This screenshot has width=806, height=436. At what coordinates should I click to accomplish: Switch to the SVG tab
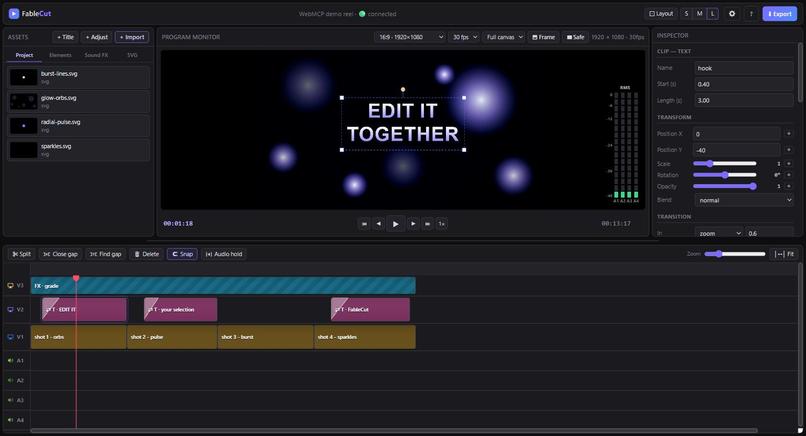coord(132,55)
